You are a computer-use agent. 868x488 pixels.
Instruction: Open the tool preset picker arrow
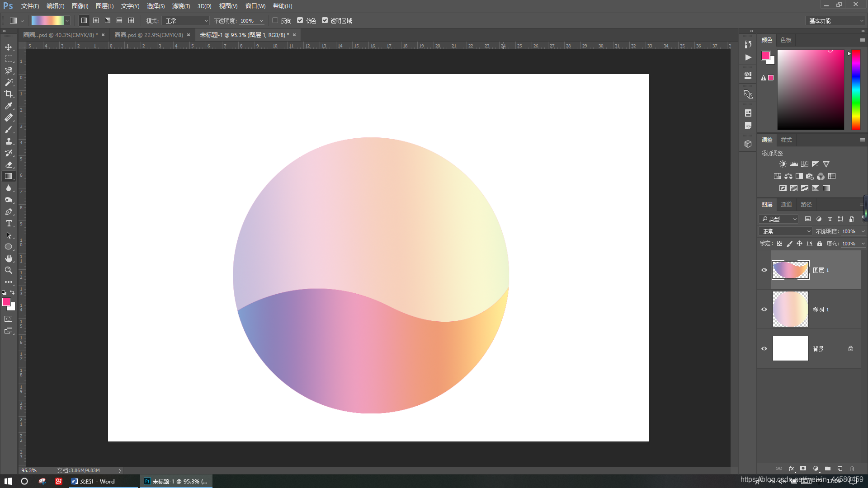coord(22,21)
